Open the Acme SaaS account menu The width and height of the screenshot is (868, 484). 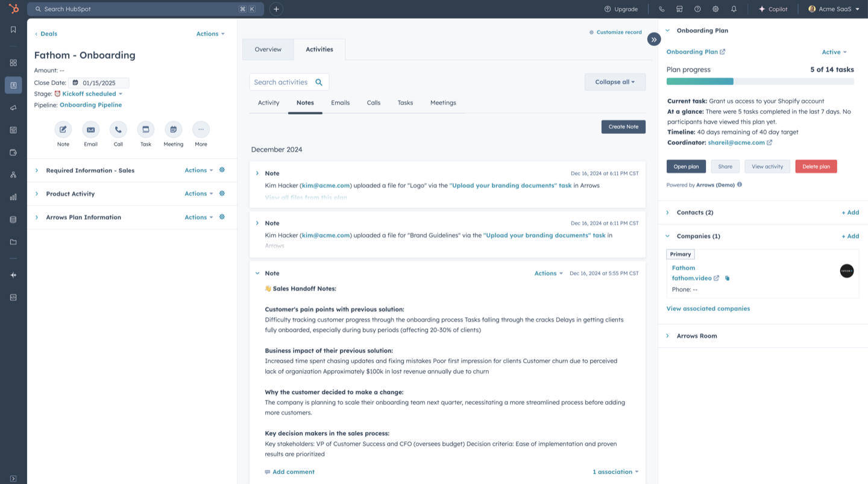834,9
